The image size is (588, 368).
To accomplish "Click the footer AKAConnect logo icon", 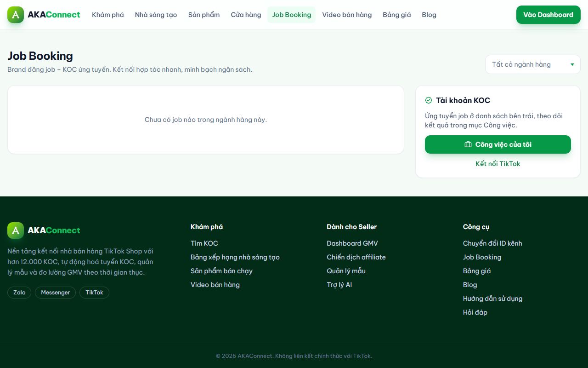I will [16, 230].
